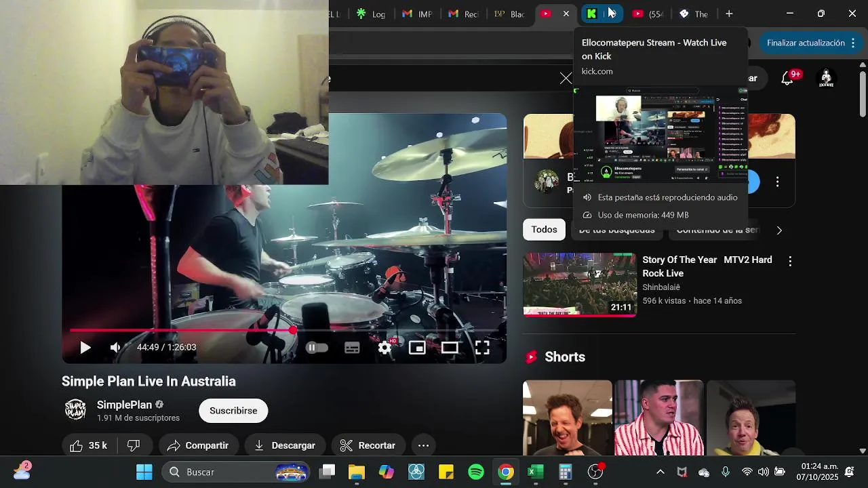Image resolution: width=868 pixels, height=488 pixels.
Task: Clear the YouTube search box X
Action: 566,79
